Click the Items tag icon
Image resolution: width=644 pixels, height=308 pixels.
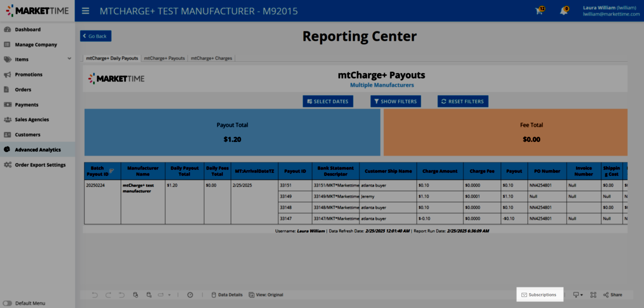tap(7, 59)
